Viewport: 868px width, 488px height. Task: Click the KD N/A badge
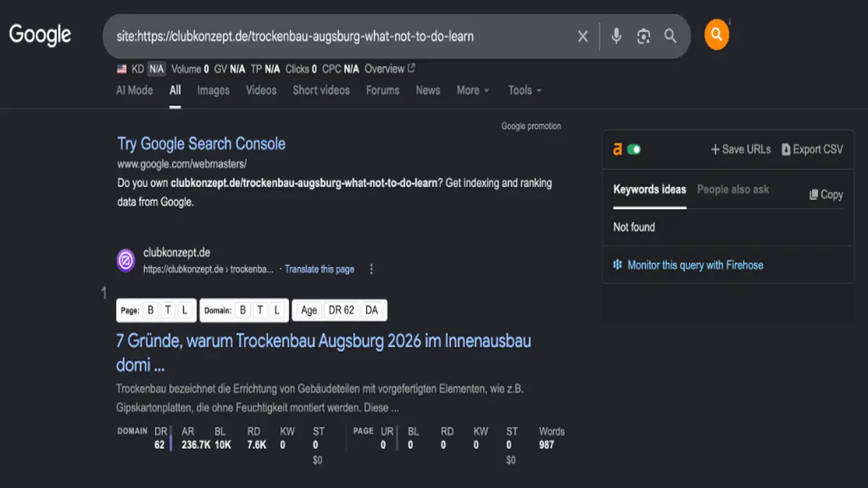(x=156, y=69)
